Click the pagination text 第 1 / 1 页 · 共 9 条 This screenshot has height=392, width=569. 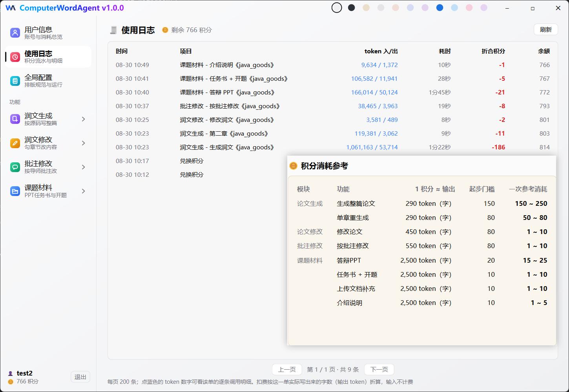333,369
